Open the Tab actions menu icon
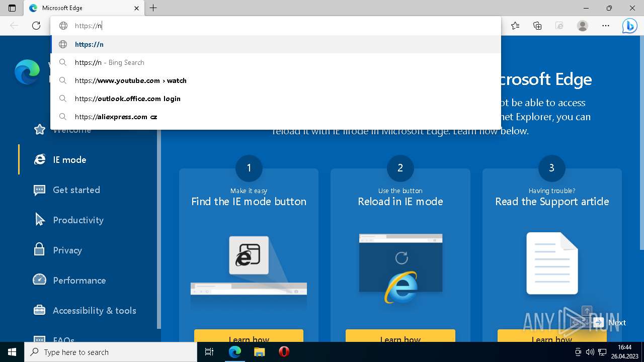 (x=12, y=8)
